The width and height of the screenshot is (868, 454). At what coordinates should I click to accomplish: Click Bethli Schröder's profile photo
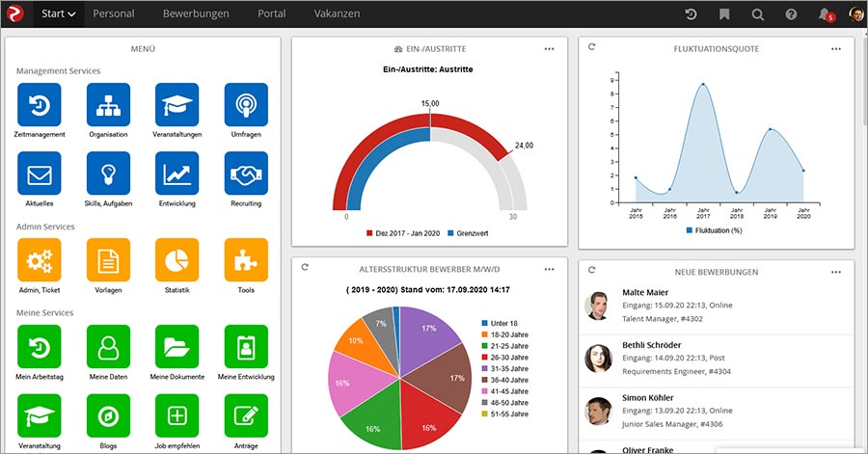click(x=598, y=359)
